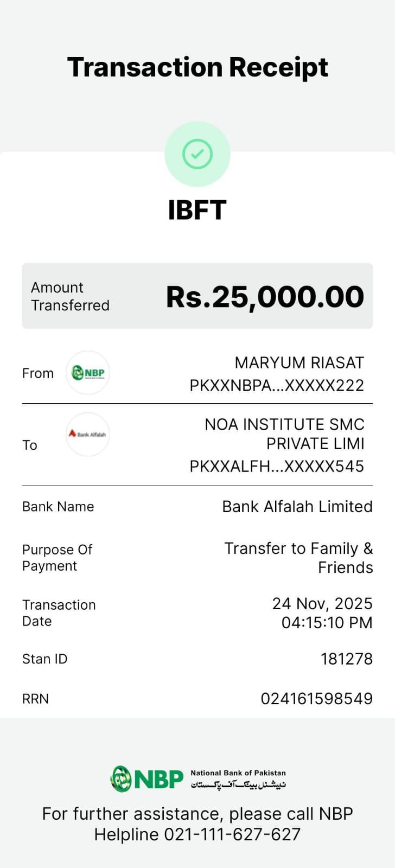Select sender name MARYUM RIASAT
Image resolution: width=395 pixels, height=868 pixels.
coord(299,362)
